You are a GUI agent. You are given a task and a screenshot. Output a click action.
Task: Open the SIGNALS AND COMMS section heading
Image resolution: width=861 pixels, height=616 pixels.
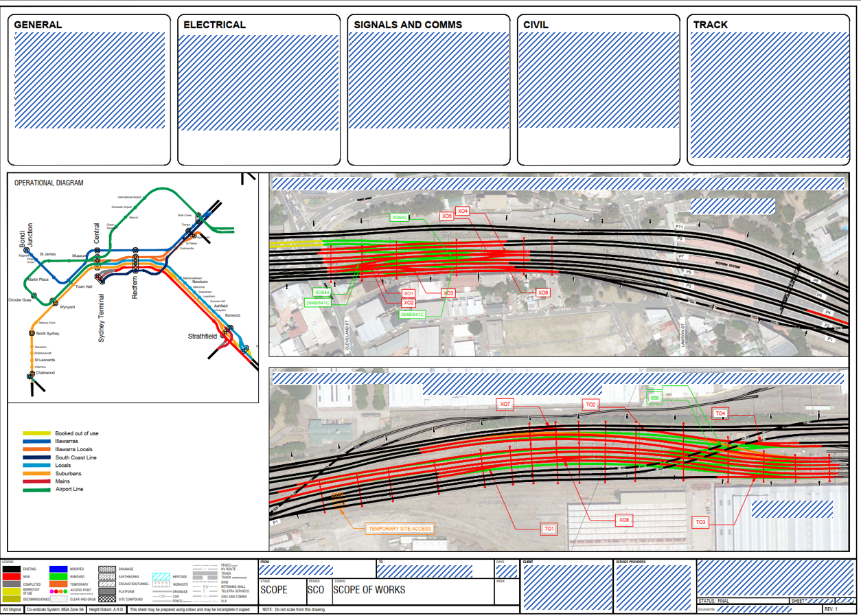click(408, 25)
